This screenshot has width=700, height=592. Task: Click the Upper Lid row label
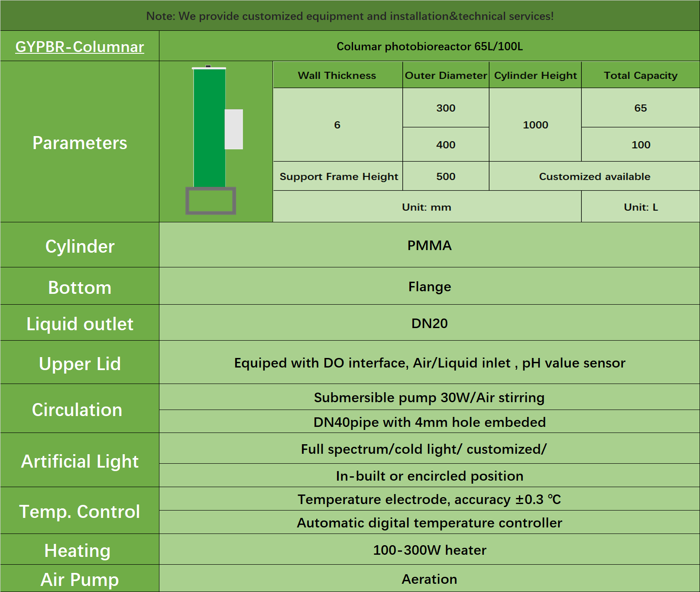pyautogui.click(x=80, y=364)
